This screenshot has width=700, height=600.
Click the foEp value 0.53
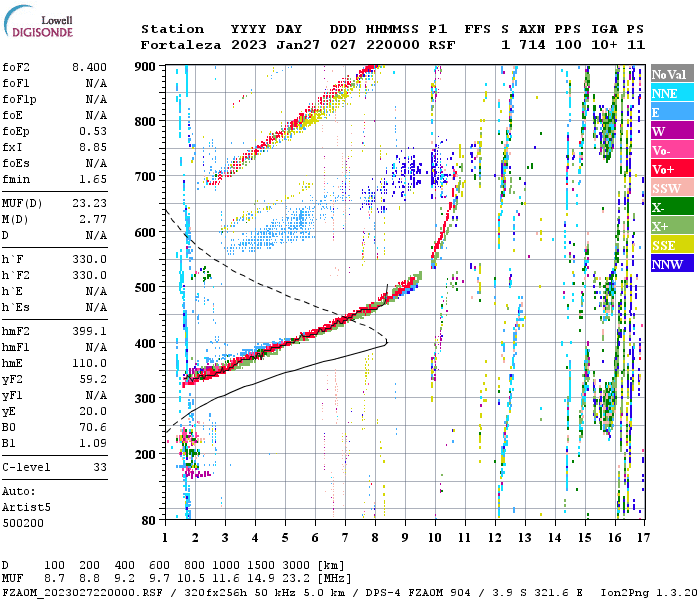click(x=93, y=131)
